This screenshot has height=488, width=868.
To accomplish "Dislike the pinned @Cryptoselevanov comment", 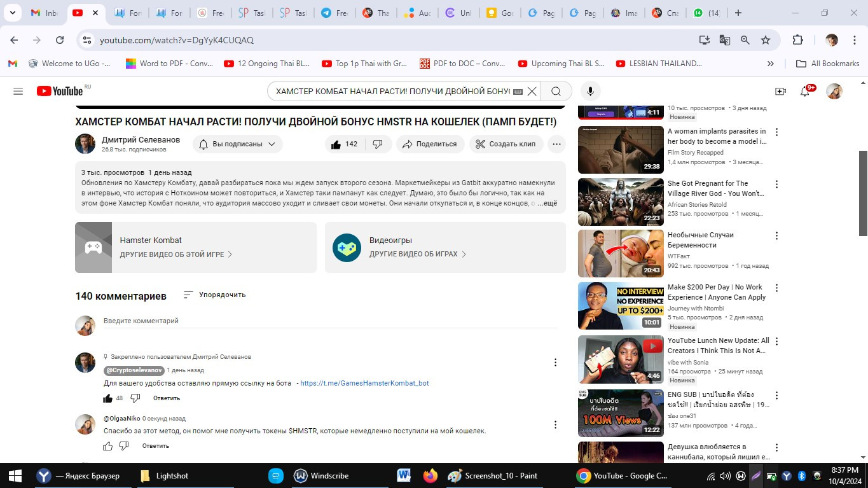I will (135, 398).
